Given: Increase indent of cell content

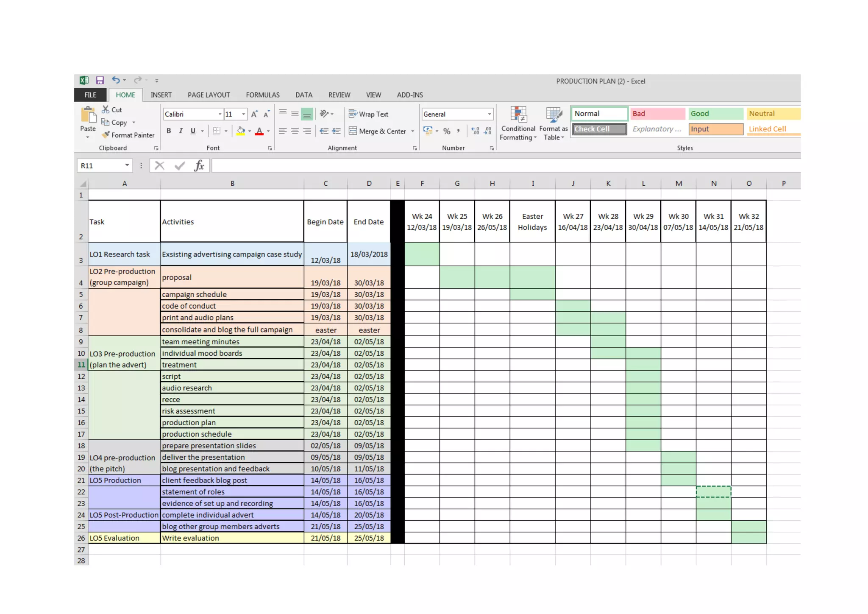Looking at the screenshot, I should [x=336, y=131].
